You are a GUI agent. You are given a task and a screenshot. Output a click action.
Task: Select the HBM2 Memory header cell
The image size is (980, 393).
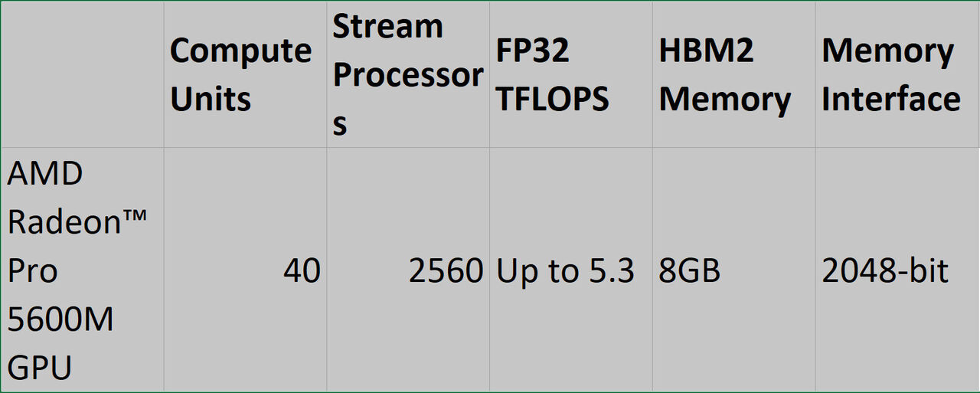tap(733, 74)
